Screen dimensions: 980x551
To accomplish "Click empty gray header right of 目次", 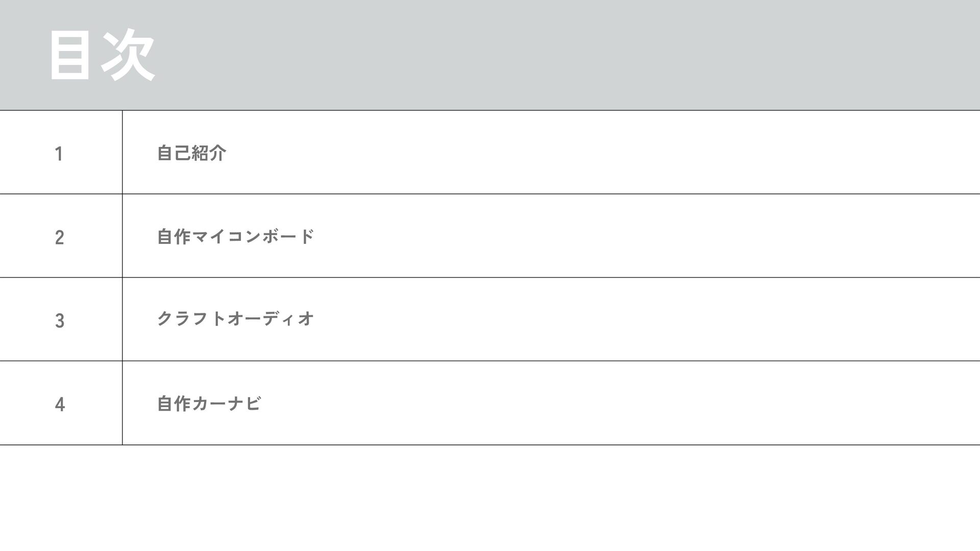I will (561, 55).
